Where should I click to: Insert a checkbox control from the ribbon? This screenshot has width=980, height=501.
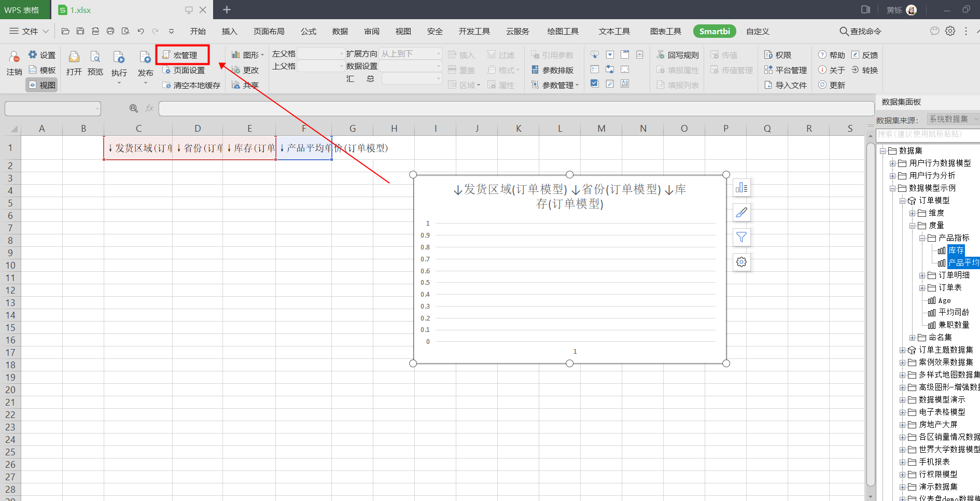595,83
